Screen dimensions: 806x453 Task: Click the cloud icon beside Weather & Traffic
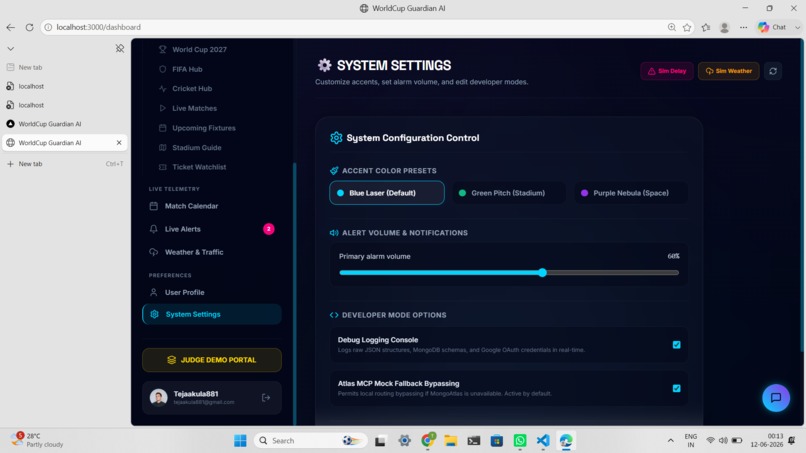coord(153,252)
